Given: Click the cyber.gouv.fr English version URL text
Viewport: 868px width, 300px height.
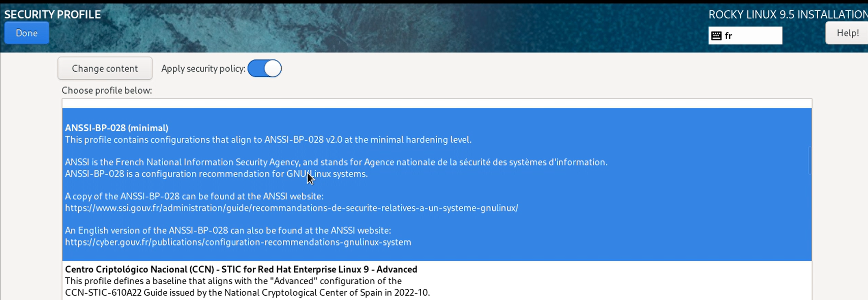Looking at the screenshot, I should tap(238, 242).
